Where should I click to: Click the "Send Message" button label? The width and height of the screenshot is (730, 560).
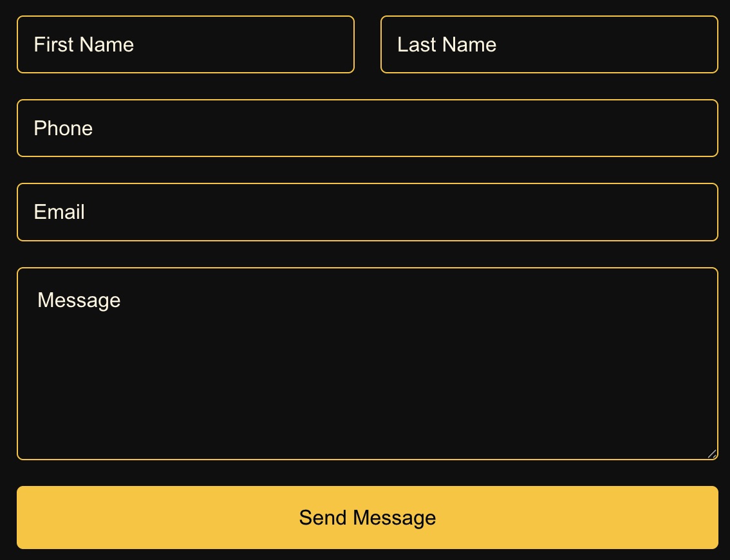[368, 518]
